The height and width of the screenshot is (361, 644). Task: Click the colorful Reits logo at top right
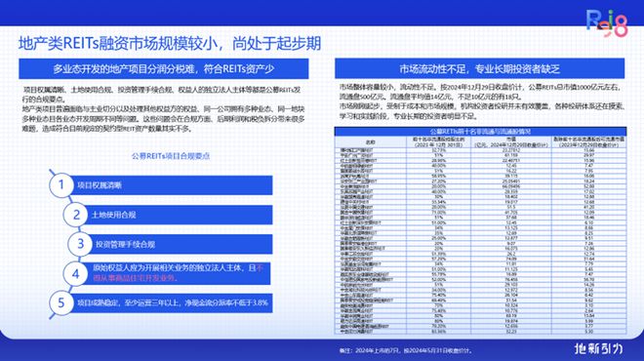(607, 23)
